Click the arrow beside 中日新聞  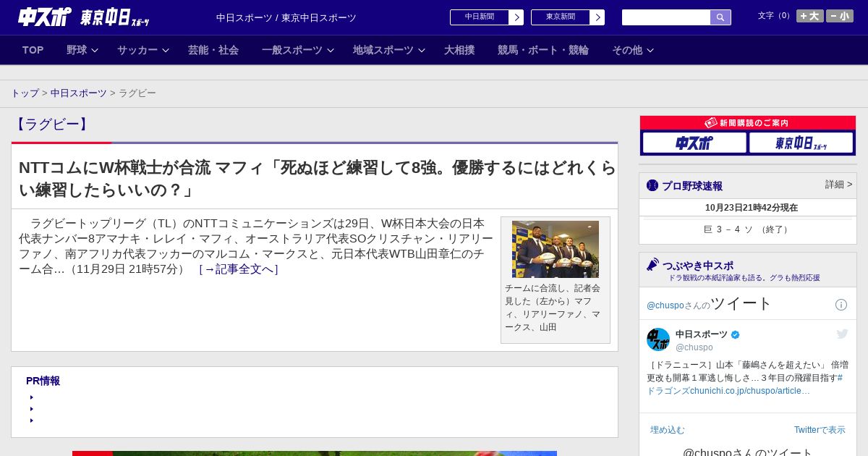516,17
